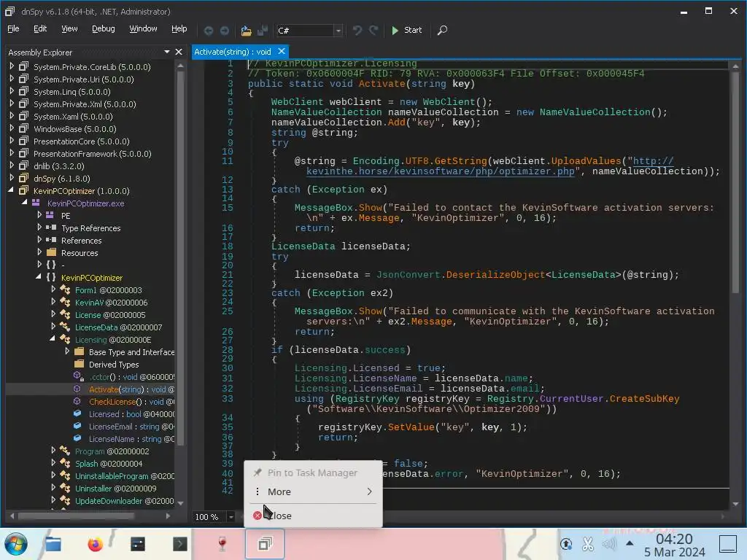This screenshot has width=747, height=560.
Task: Open the C# language dropdown
Action: [338, 31]
